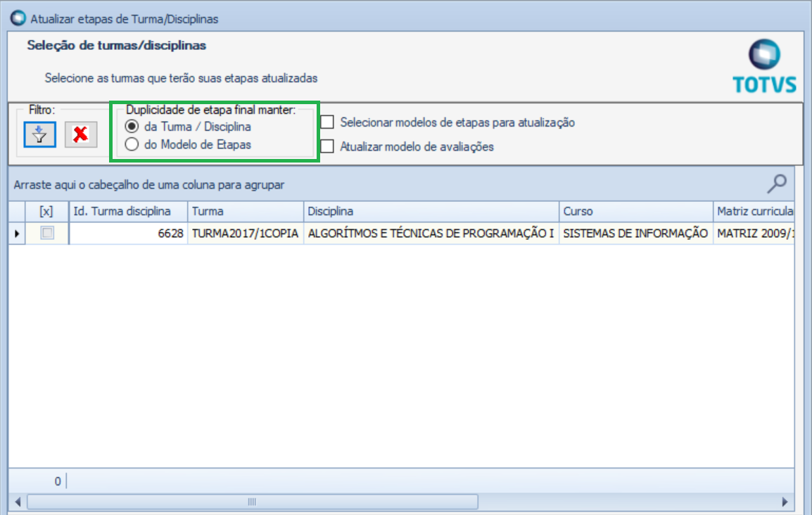Click the scroll right arrow
The width and height of the screenshot is (812, 515).
(x=785, y=502)
